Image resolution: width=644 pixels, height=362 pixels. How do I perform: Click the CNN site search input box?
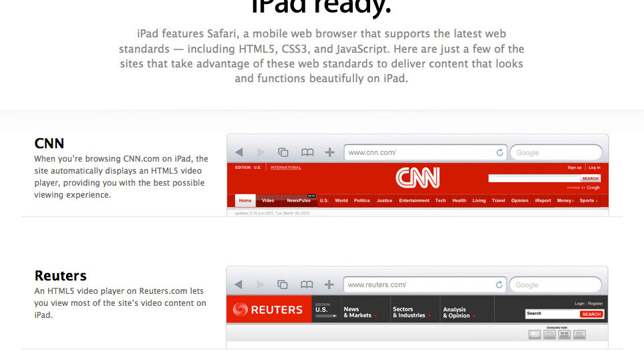(534, 178)
